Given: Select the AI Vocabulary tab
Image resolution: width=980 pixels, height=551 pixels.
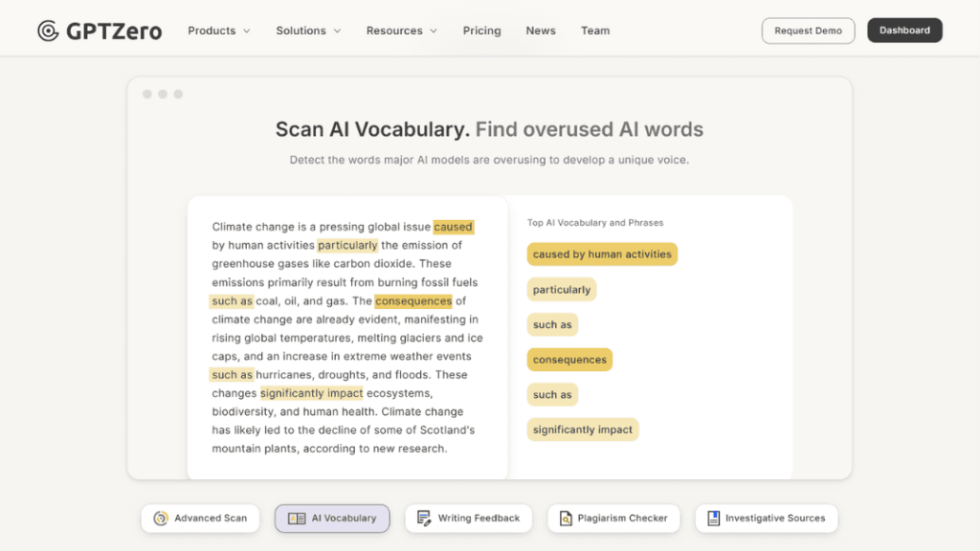Looking at the screenshot, I should tap(332, 518).
